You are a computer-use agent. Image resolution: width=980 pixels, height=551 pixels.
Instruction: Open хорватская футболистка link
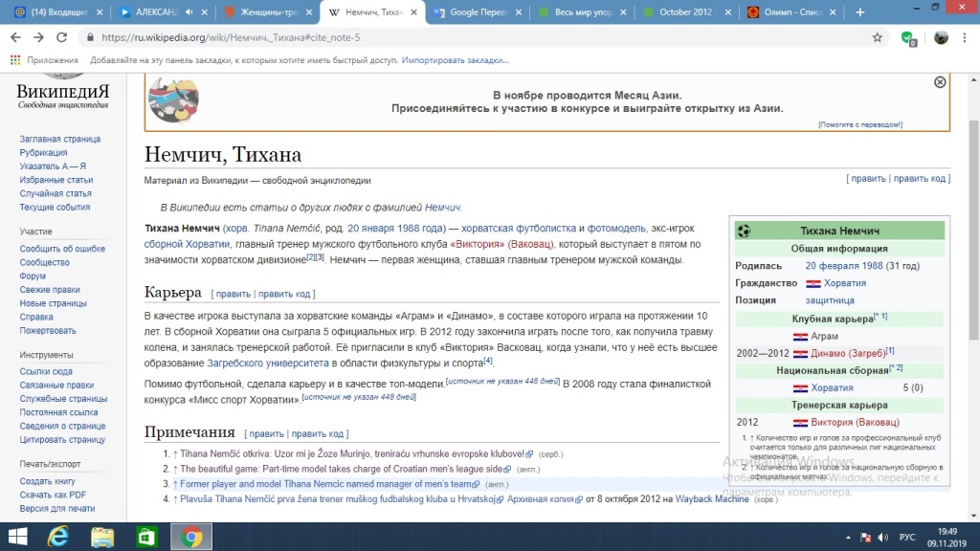(519, 228)
